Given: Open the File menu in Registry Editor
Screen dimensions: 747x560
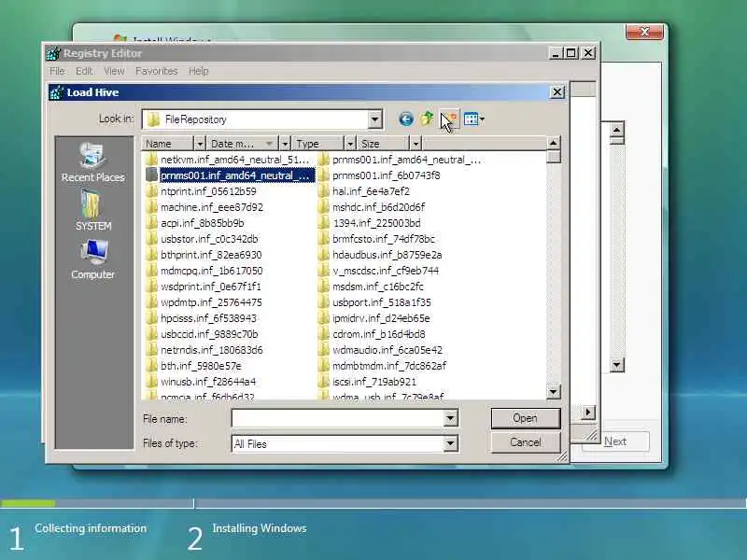Looking at the screenshot, I should 57,71.
